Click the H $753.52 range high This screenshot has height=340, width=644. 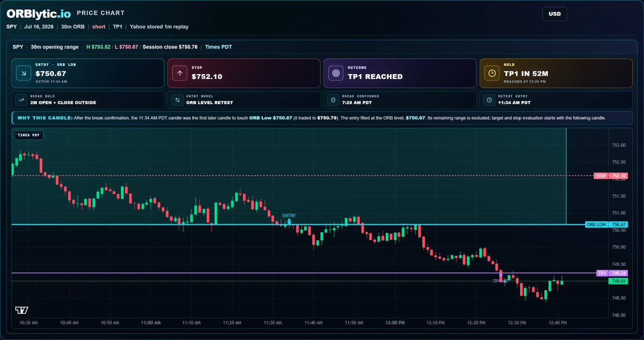98,47
